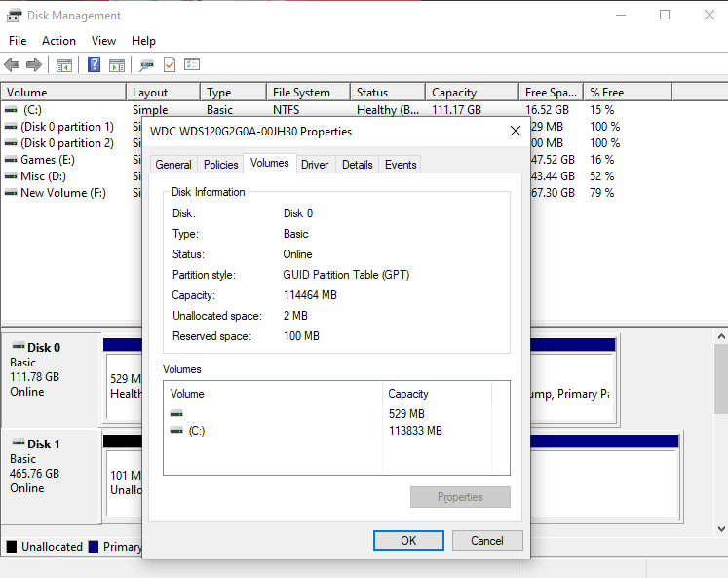Image resolution: width=728 pixels, height=578 pixels.
Task: Dismiss the dialog with Cancel
Action: tap(487, 540)
